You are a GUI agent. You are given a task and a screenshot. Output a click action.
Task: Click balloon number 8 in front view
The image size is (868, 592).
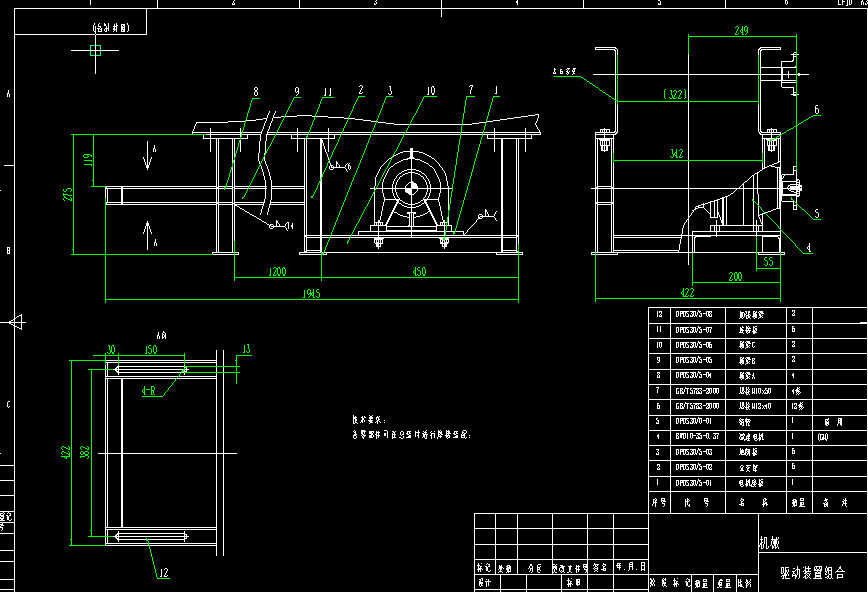coord(256,91)
